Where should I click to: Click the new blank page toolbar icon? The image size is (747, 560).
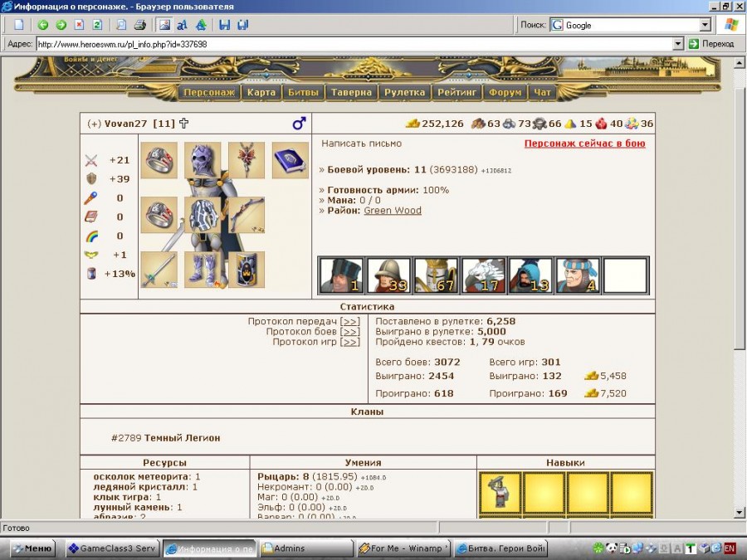pyautogui.click(x=19, y=25)
